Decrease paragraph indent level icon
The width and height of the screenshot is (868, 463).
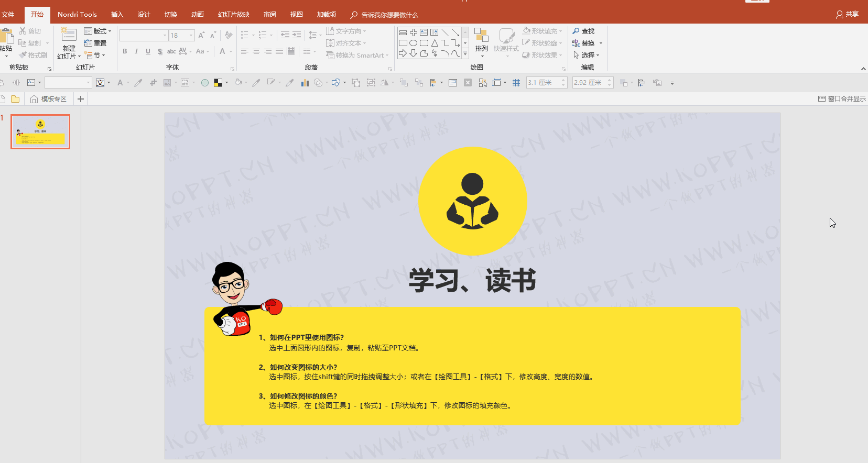285,35
